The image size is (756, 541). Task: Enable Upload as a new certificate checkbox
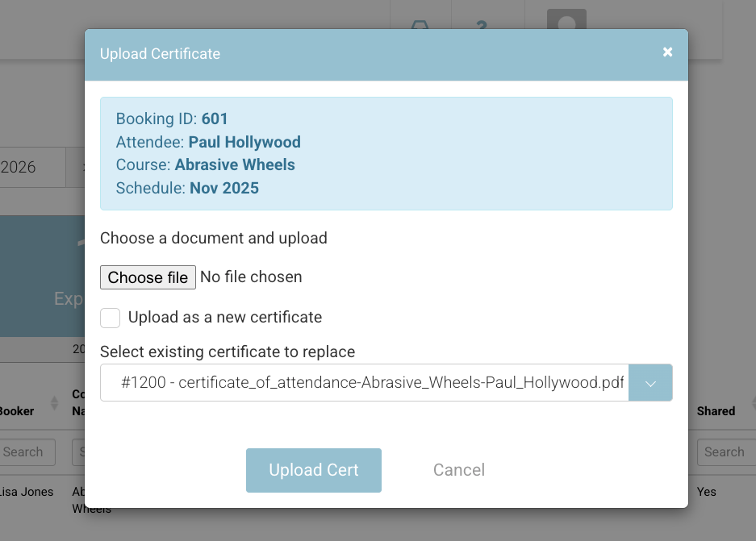111,318
